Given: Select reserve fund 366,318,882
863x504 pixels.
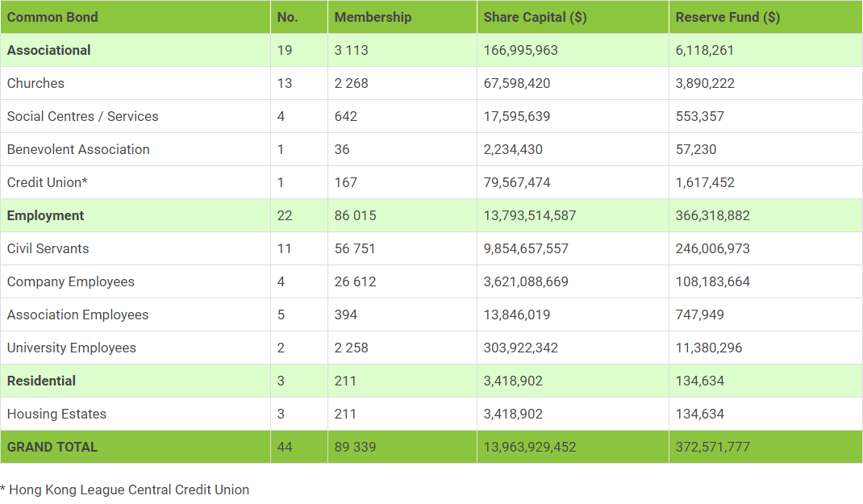Looking at the screenshot, I should (713, 215).
